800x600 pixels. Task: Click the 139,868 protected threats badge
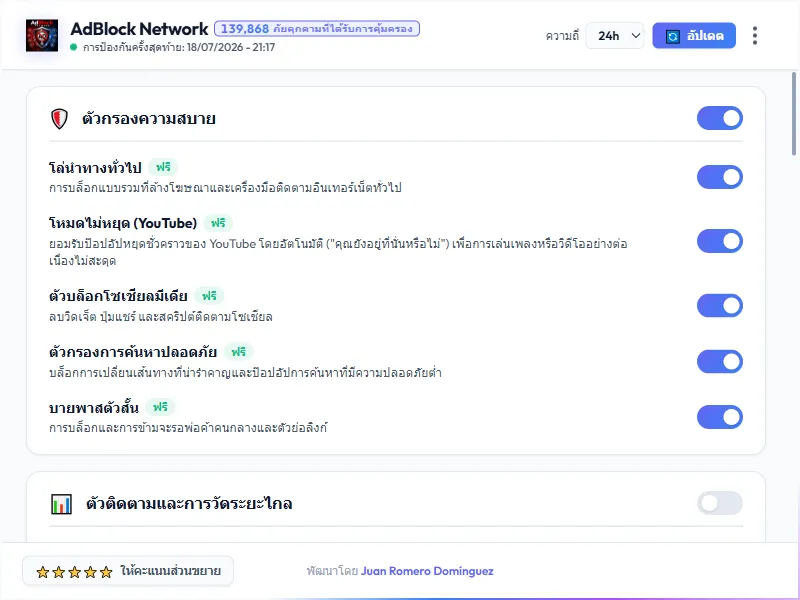coord(317,29)
